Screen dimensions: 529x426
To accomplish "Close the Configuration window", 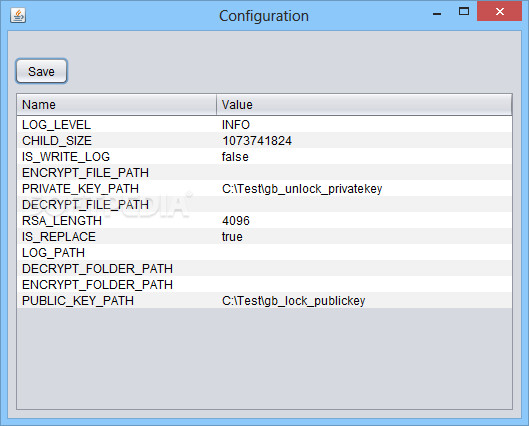I will click(499, 11).
